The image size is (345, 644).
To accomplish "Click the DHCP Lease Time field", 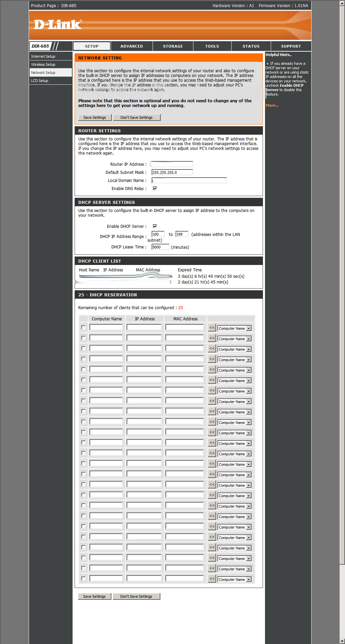I will click(x=160, y=247).
